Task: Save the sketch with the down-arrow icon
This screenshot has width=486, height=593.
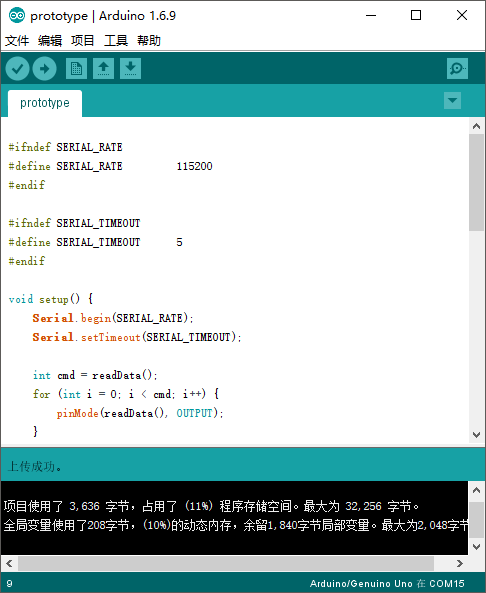Action: (x=130, y=68)
